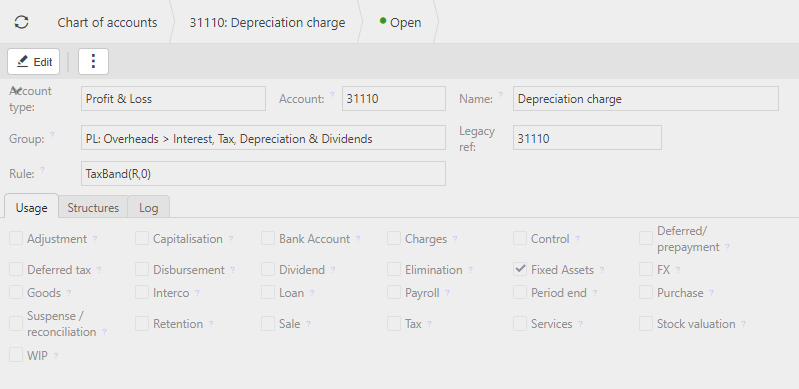Click the Rule field TaxBand(R,0)

tap(263, 173)
